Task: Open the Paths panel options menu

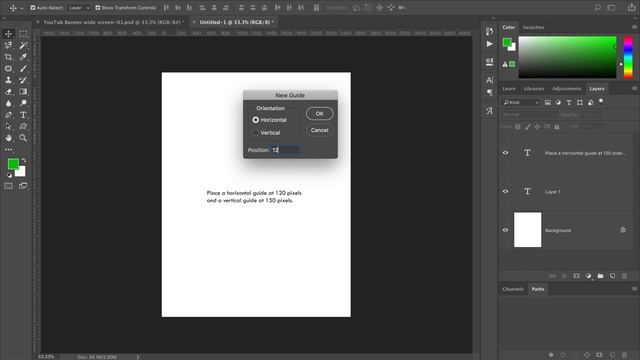Action: (634, 289)
